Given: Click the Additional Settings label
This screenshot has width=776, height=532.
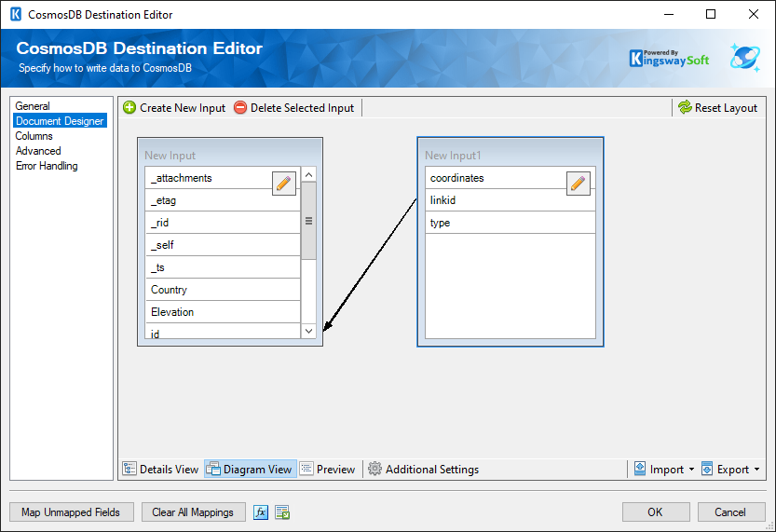Looking at the screenshot, I should pyautogui.click(x=432, y=470).
